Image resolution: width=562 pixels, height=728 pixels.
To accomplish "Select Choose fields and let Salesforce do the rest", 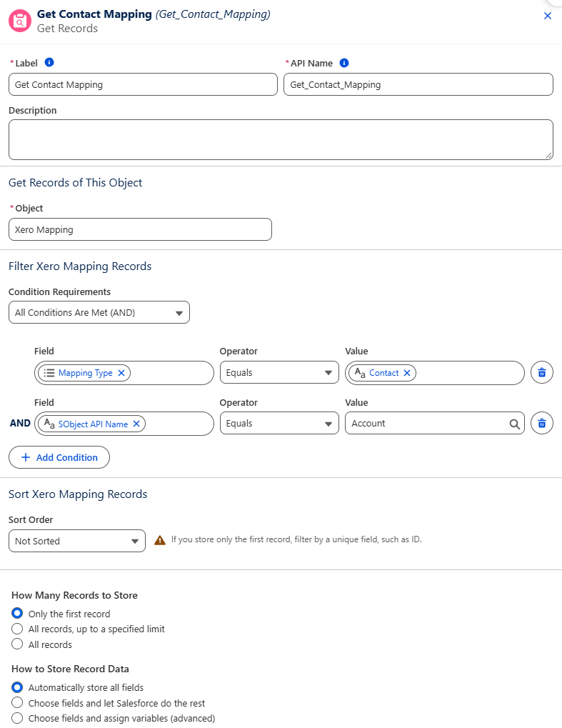I will 17,702.
